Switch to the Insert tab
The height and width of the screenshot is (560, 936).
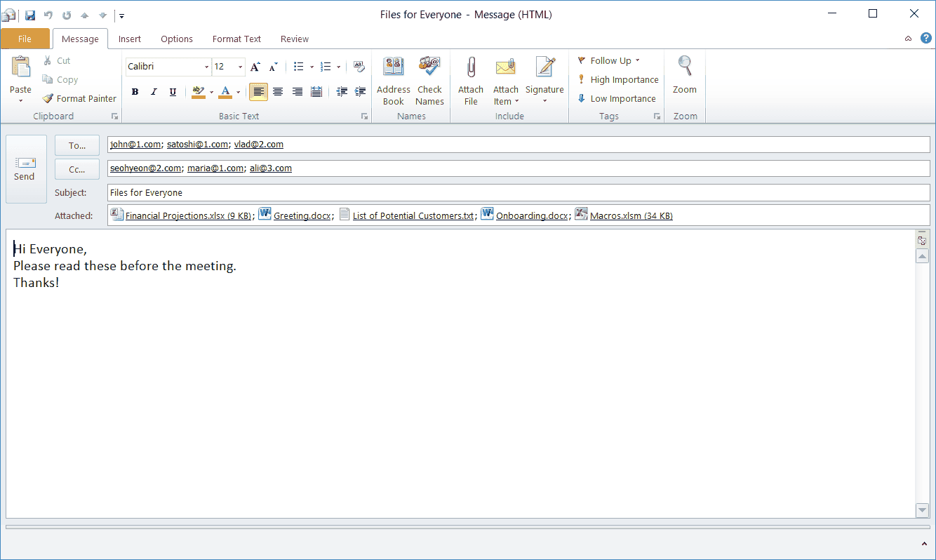(129, 39)
